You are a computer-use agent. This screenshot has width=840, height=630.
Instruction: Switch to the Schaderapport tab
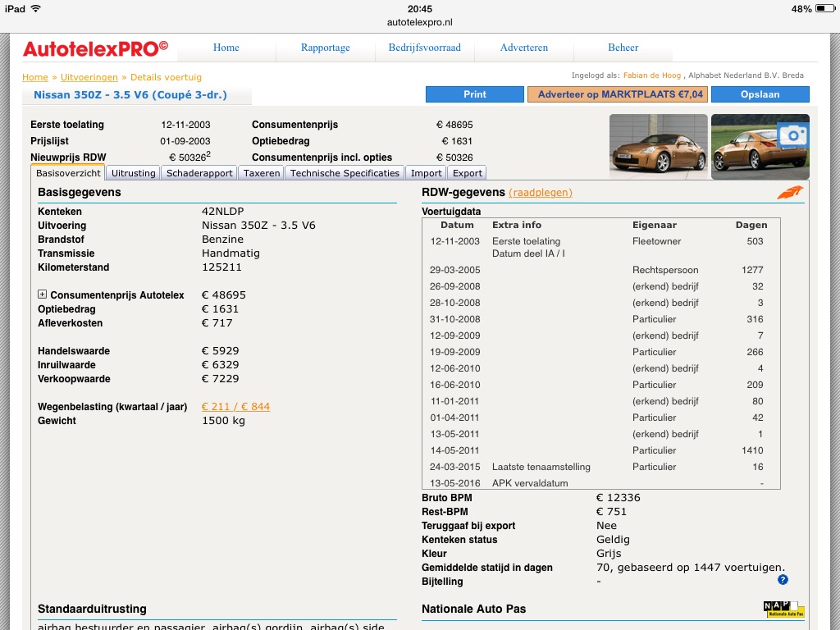click(199, 173)
